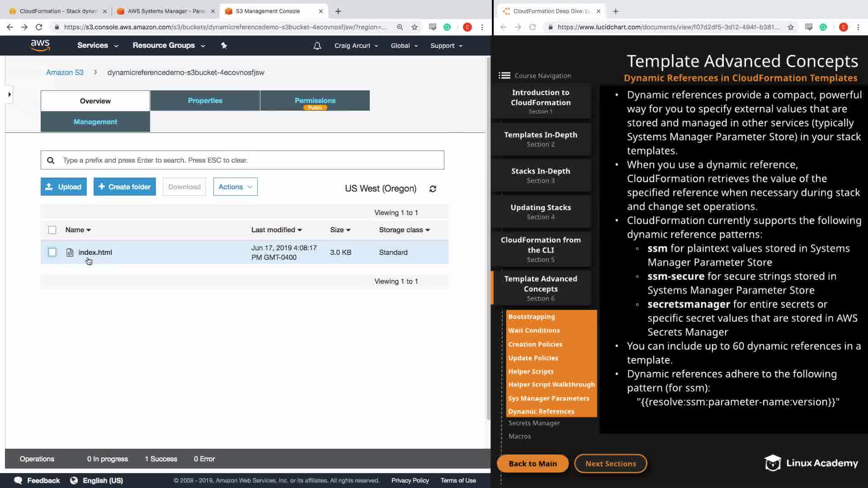Click the Upload button

point(63,187)
